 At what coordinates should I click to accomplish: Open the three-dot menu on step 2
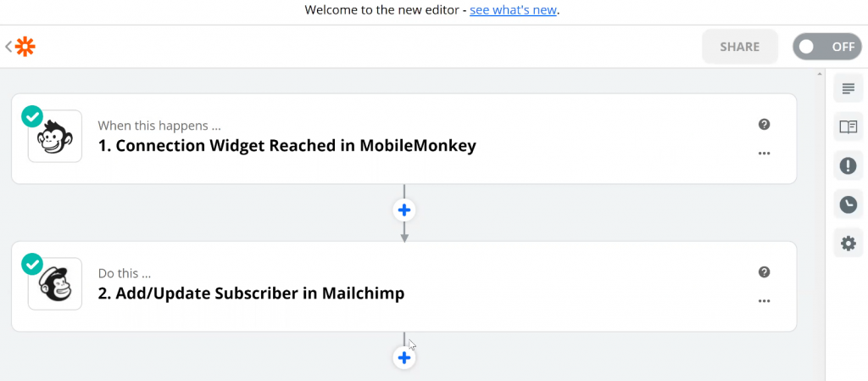tap(764, 301)
